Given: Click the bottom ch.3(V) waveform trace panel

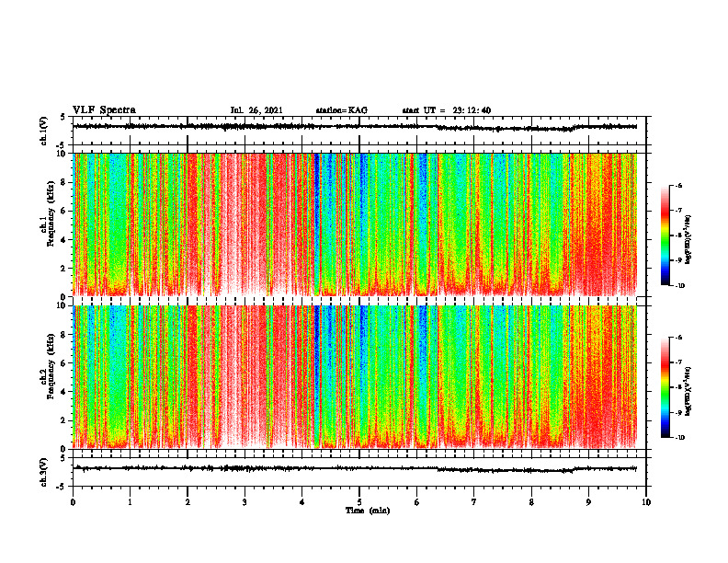Looking at the screenshot, I should pos(359,472).
